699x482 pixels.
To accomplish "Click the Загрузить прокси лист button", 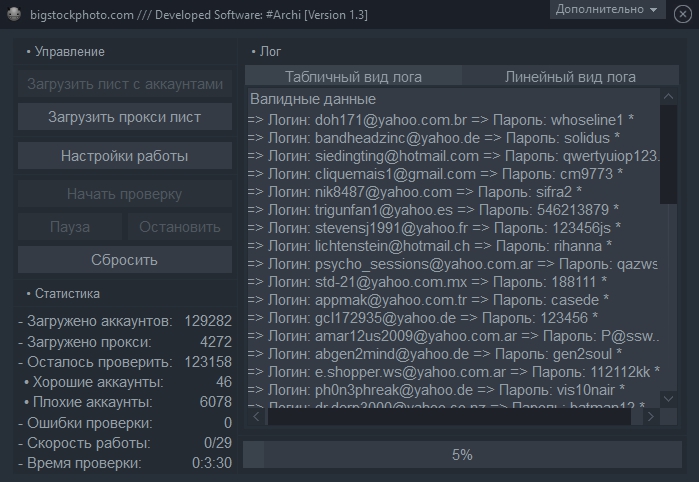I will 125,117.
